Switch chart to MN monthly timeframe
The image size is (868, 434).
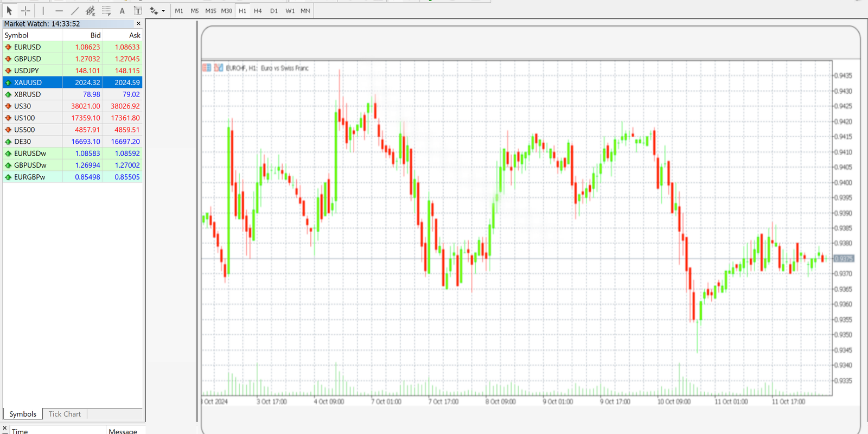coord(305,11)
